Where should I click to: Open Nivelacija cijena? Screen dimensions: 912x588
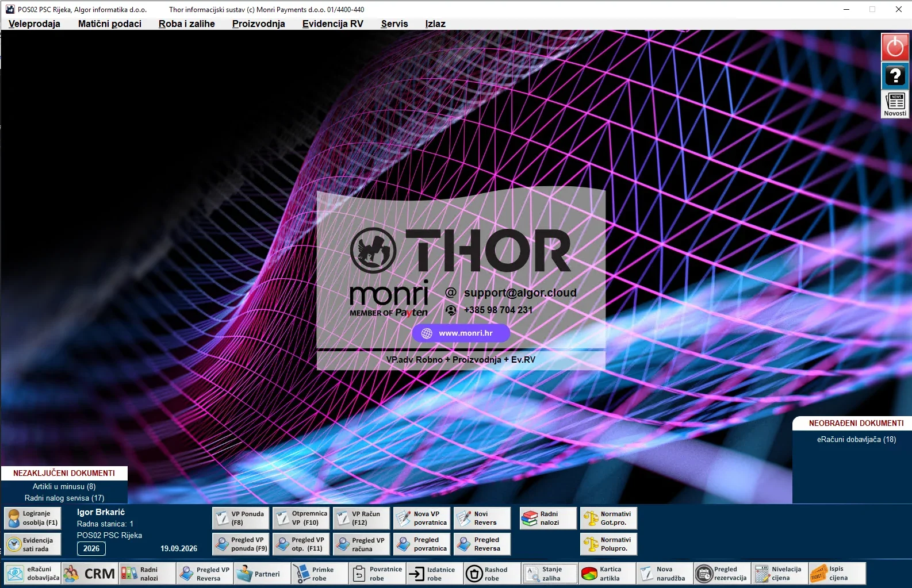[x=780, y=574]
